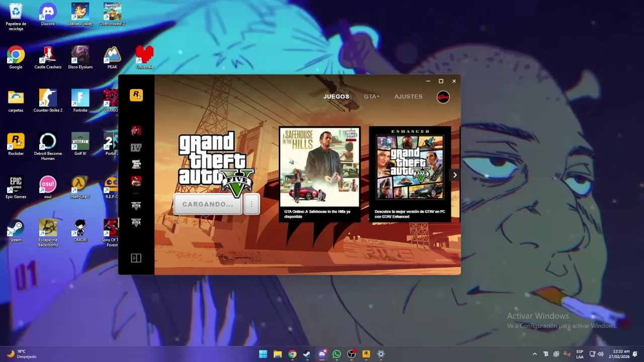This screenshot has height=362, width=644.
Task: Open the three-dot options next to CARGANDO
Action: [252, 204]
